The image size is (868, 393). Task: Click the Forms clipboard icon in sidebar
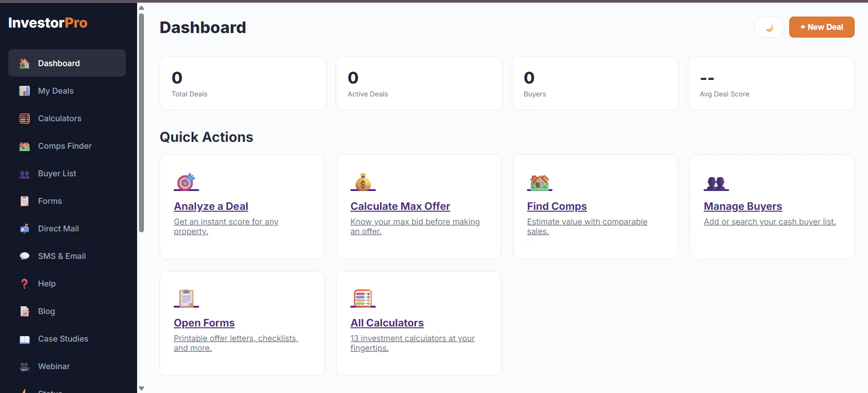point(25,201)
